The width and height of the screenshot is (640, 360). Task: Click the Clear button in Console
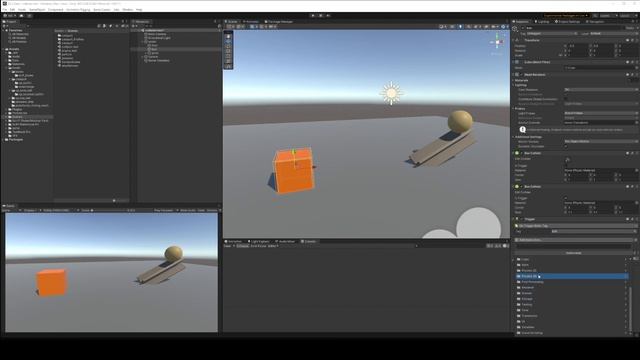(x=227, y=246)
